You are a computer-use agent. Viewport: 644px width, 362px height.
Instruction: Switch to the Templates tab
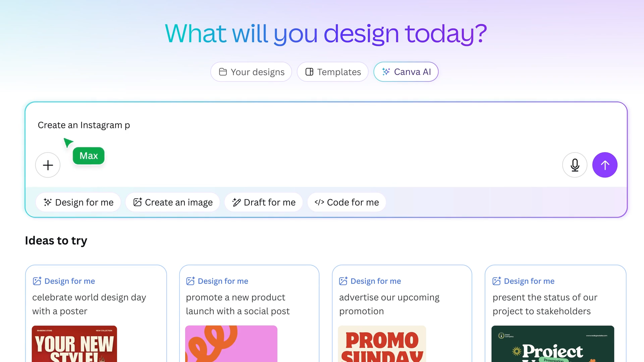332,72
